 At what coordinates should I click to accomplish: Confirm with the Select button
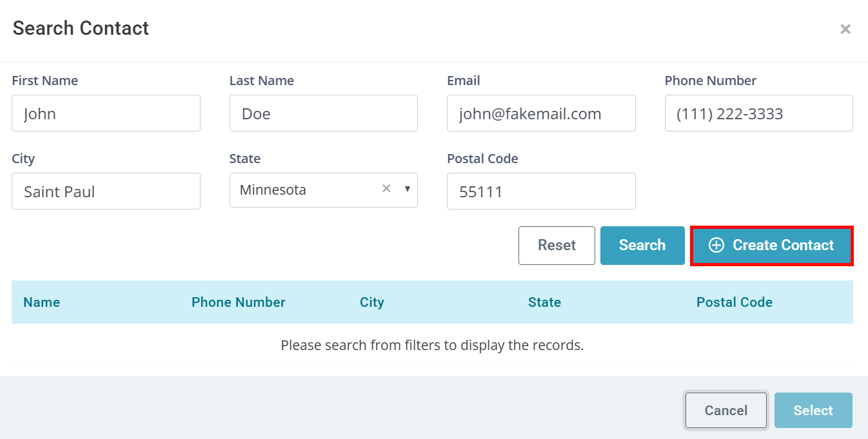pyautogui.click(x=813, y=411)
